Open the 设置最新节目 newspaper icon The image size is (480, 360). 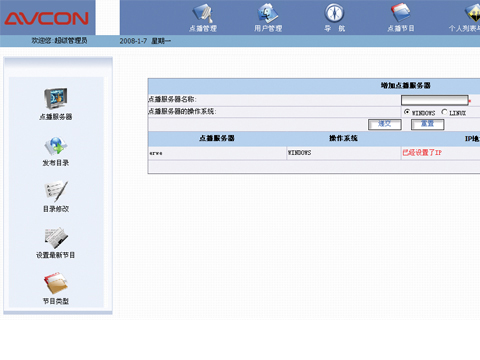coord(56,238)
